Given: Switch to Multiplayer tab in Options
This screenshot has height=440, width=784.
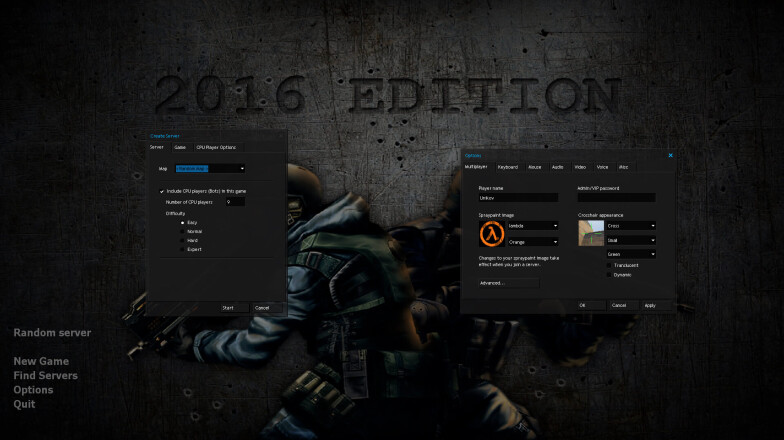Looking at the screenshot, I should coord(476,167).
